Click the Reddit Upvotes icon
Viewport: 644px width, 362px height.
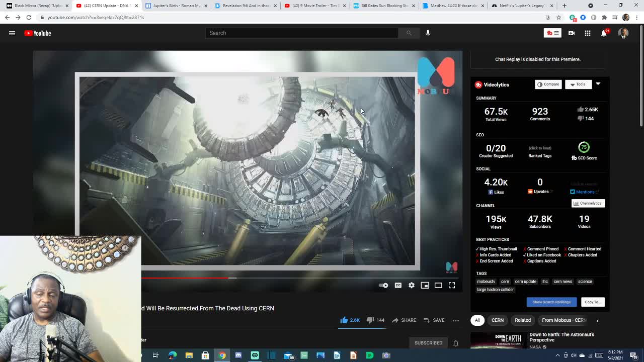coord(530,192)
